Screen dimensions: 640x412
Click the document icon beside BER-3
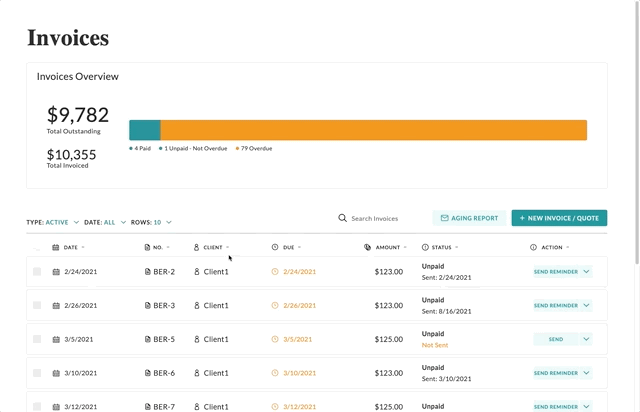148,305
